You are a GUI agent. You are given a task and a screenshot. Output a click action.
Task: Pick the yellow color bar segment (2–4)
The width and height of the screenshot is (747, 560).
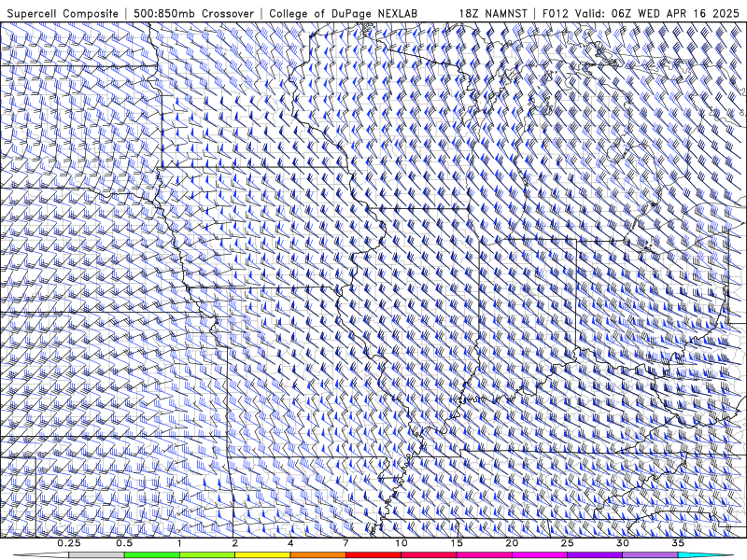click(262, 555)
